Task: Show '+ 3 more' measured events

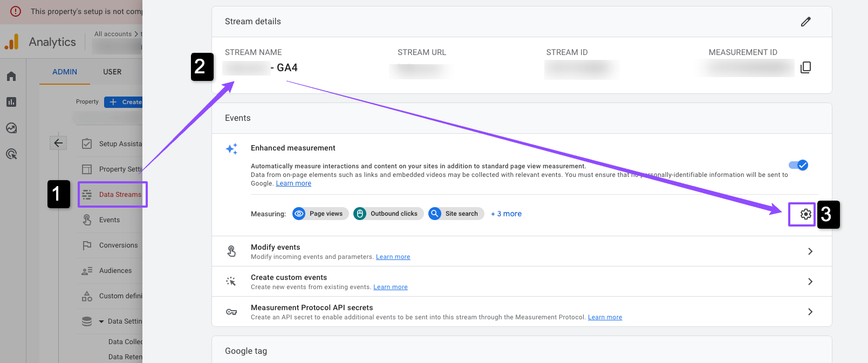Action: [506, 214]
